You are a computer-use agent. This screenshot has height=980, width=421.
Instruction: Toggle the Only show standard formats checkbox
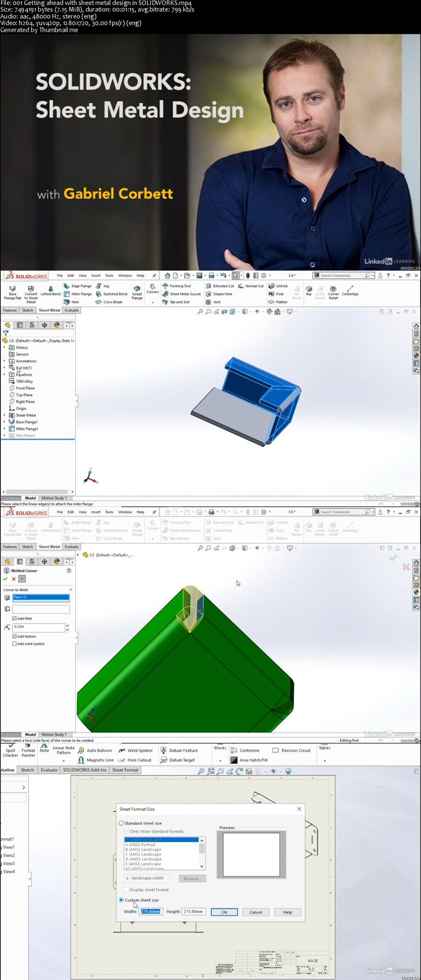pos(126,831)
